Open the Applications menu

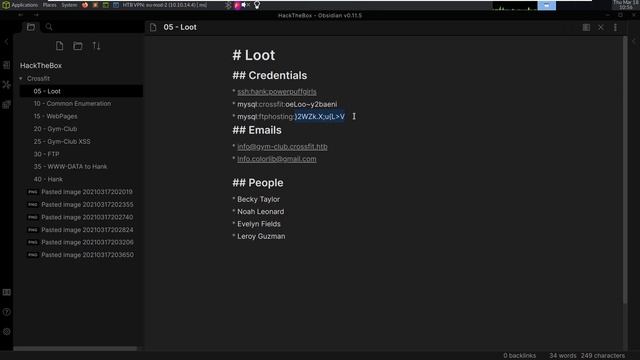click(20, 5)
